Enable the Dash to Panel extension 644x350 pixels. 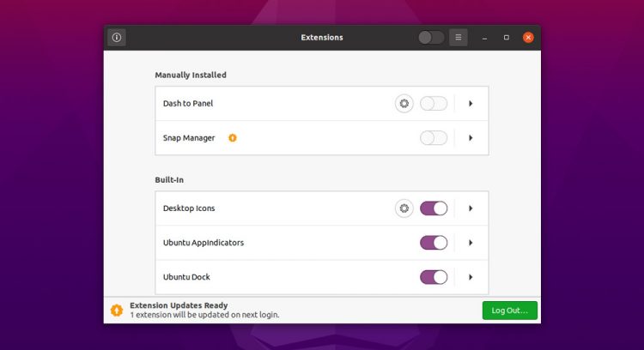[434, 104]
